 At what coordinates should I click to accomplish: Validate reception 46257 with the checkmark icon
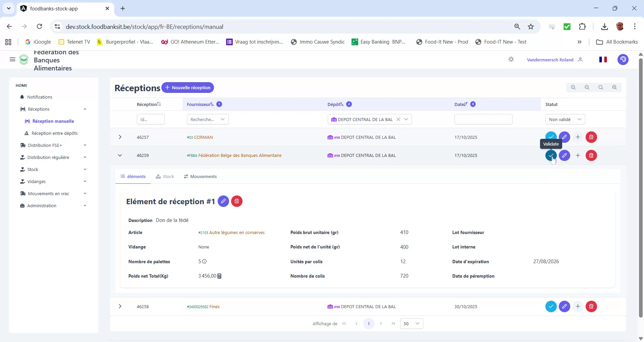coord(551,137)
